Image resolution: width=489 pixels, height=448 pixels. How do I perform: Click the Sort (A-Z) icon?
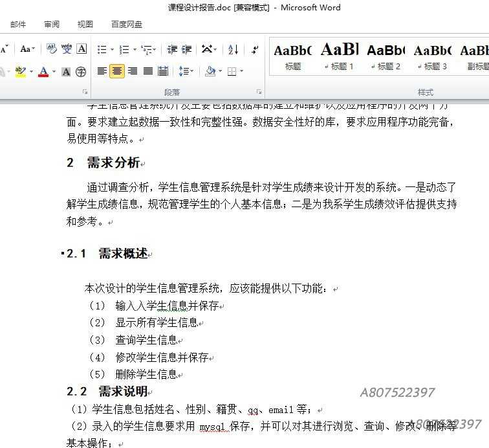pyautogui.click(x=234, y=49)
